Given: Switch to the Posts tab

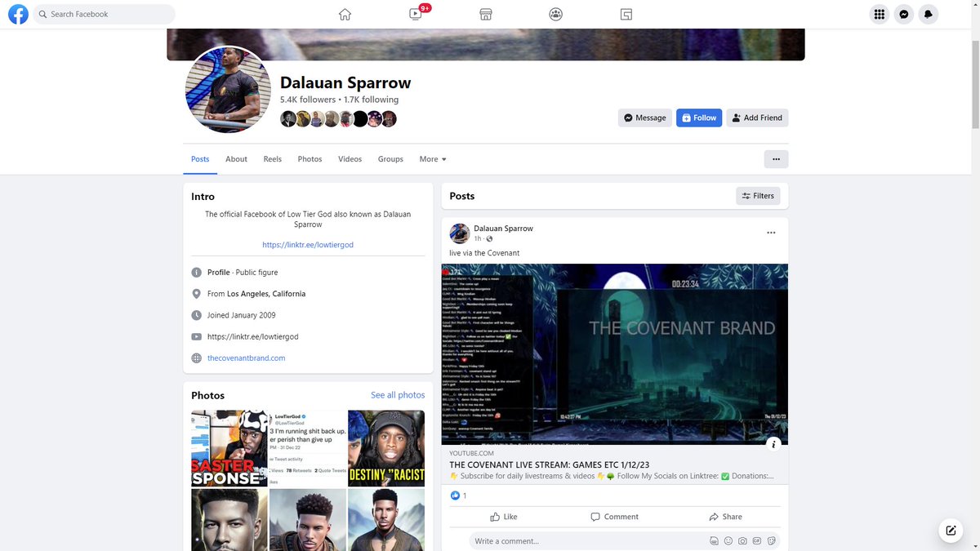Looking at the screenshot, I should (x=200, y=159).
